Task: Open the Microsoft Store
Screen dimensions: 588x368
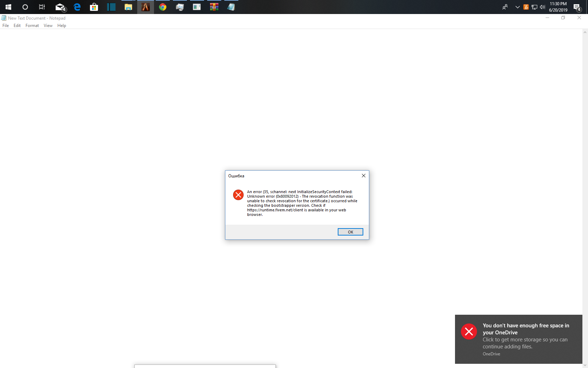Action: 94,7
